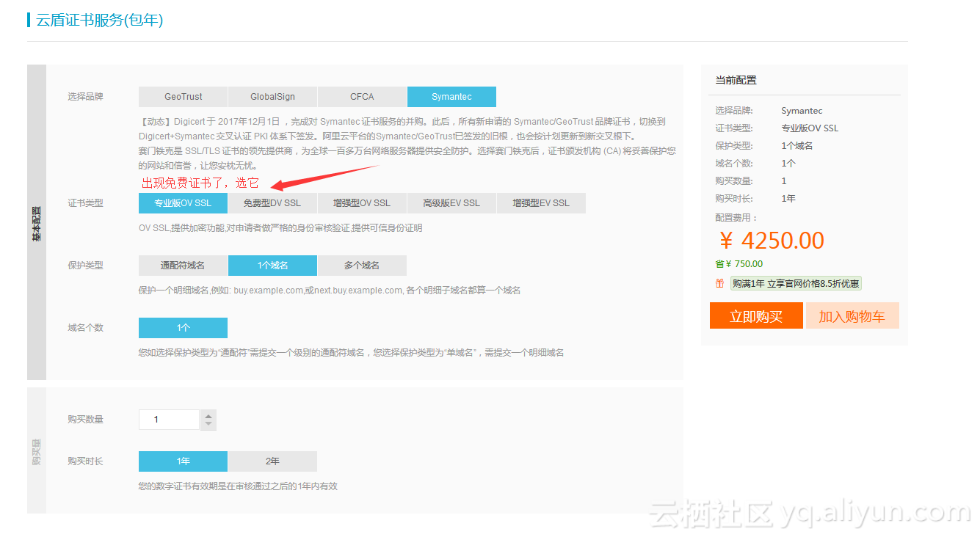Click the 1年 value in 当前配置 summary
Screen dimensions: 980x537
(788, 199)
